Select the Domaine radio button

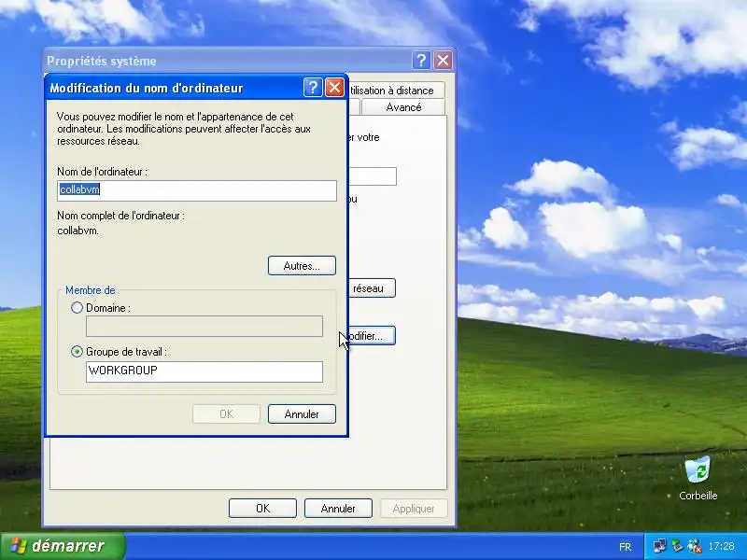[77, 308]
